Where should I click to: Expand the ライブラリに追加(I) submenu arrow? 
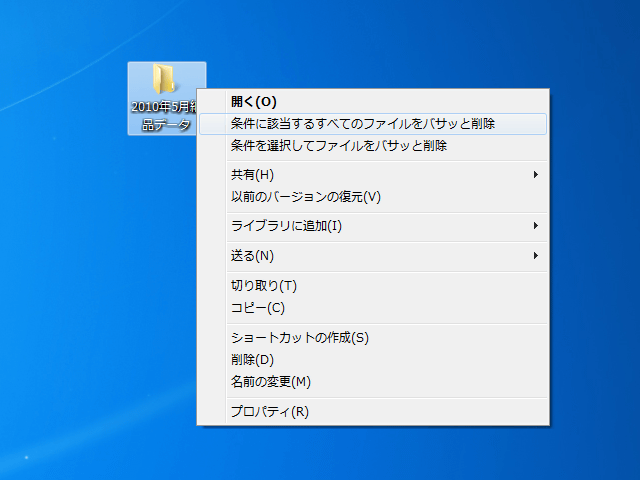tap(536, 226)
